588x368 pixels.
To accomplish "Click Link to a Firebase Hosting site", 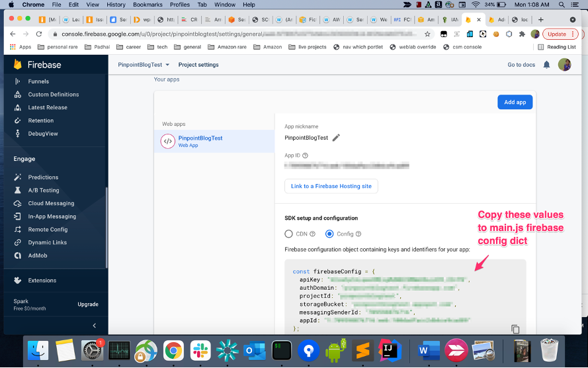I will (x=331, y=187).
